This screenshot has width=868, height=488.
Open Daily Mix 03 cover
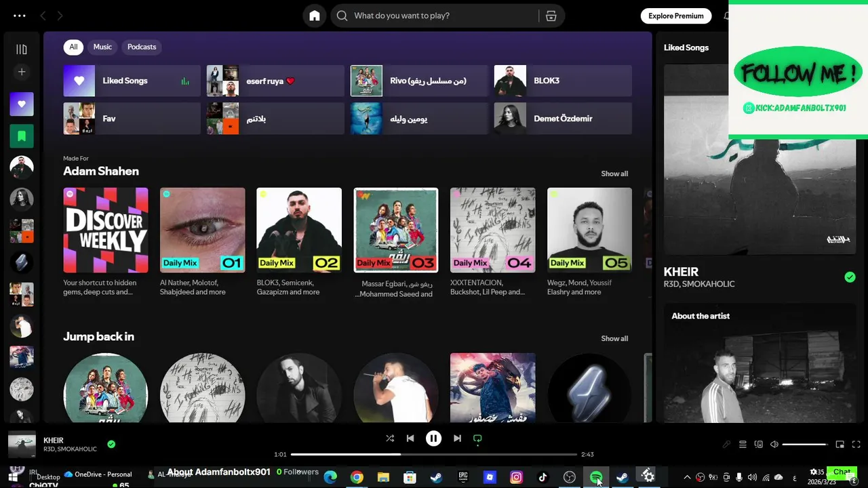pos(396,230)
